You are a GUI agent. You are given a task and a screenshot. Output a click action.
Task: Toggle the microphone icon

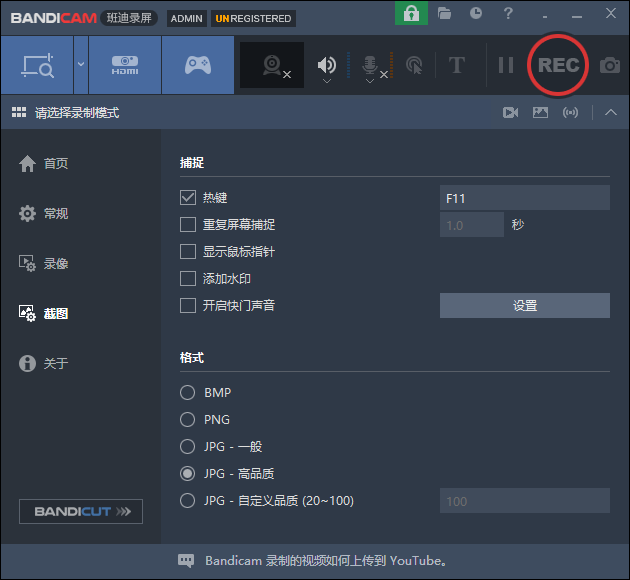point(370,64)
